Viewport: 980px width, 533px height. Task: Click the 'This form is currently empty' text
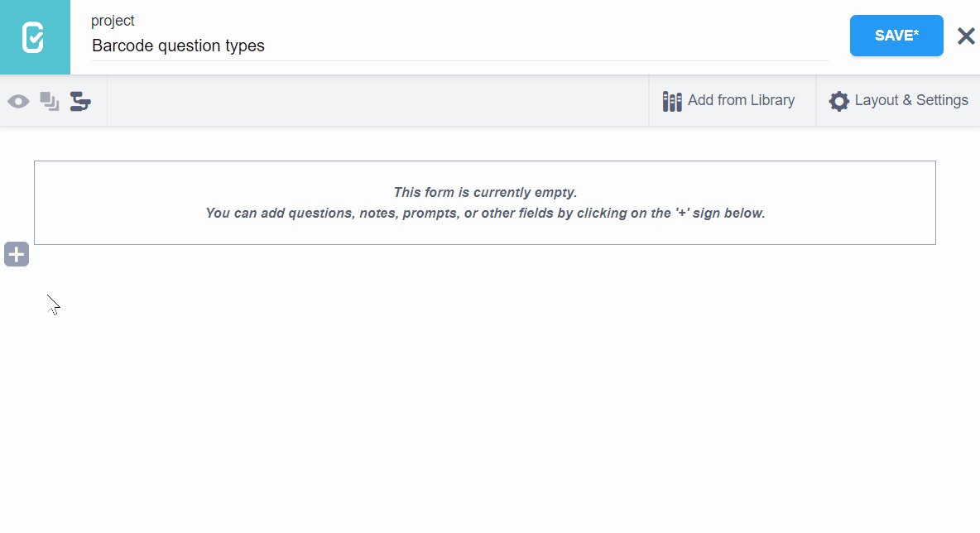click(485, 192)
